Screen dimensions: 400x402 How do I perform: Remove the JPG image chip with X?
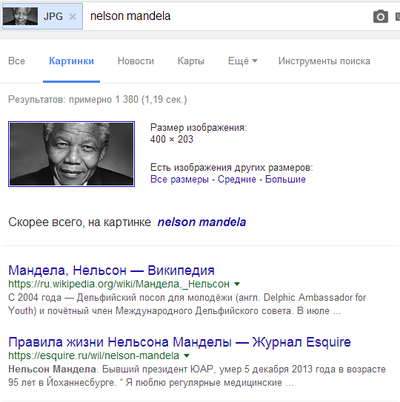click(x=72, y=16)
